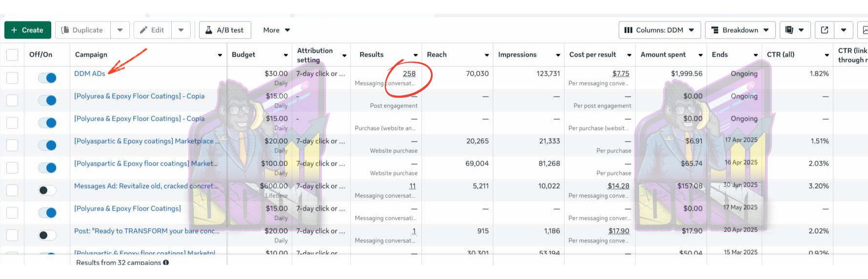Open the charts icon at far right
The width and height of the screenshot is (868, 279).
click(864, 30)
